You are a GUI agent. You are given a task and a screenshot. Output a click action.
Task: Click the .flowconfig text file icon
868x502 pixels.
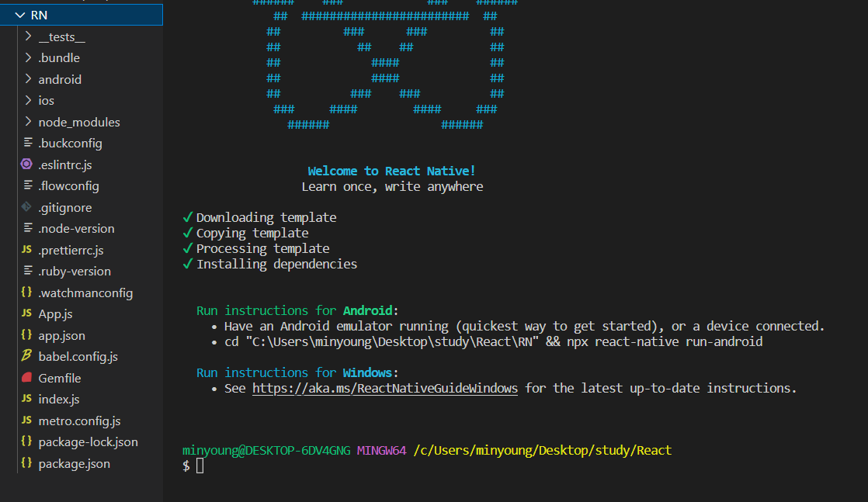pyautogui.click(x=28, y=185)
